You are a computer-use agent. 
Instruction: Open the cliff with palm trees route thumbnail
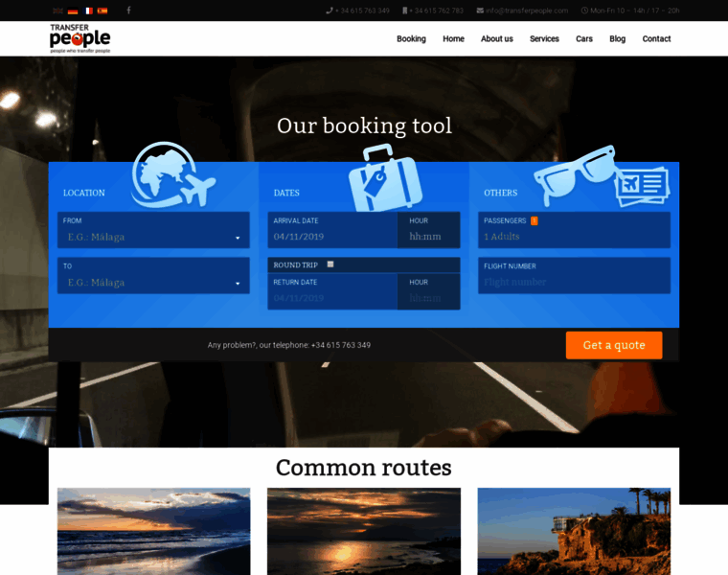click(x=575, y=531)
